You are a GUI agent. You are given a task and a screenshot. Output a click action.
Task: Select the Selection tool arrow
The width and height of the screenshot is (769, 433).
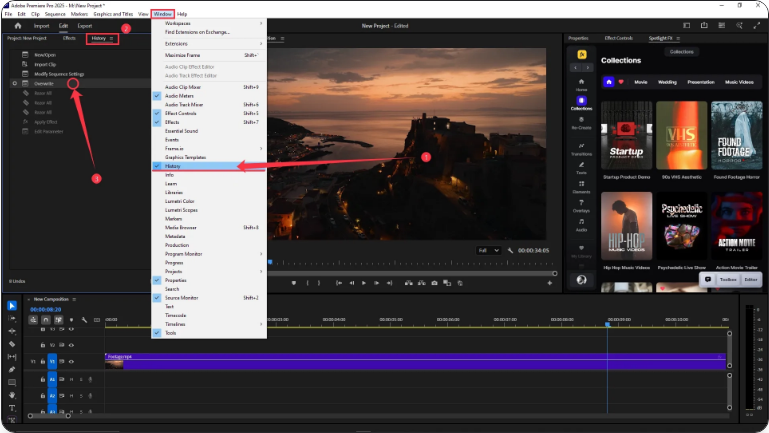point(12,306)
